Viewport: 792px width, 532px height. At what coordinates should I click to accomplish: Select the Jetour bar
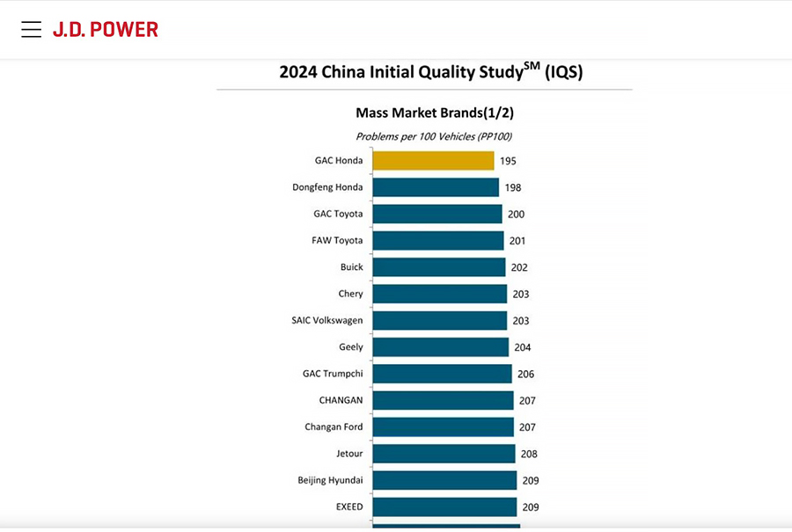coord(444,454)
